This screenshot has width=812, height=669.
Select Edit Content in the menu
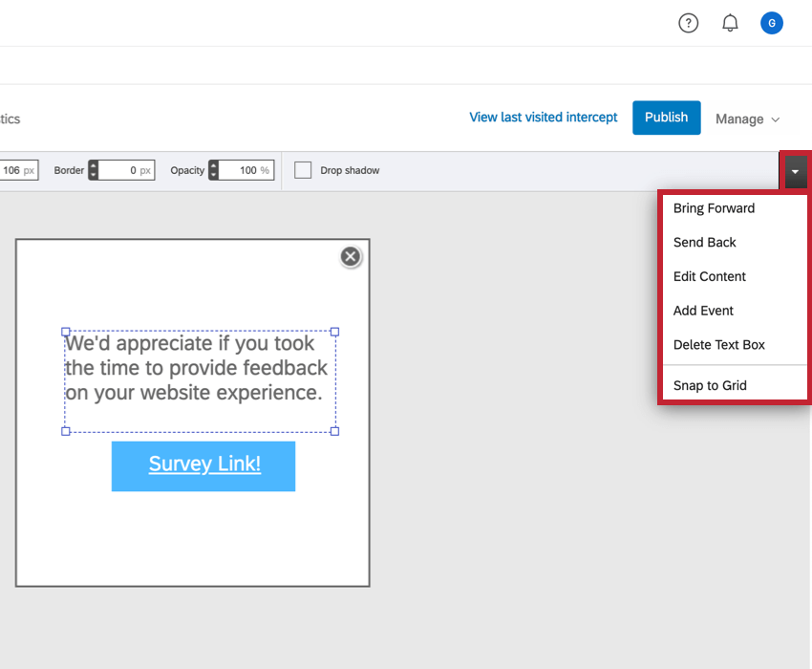709,276
